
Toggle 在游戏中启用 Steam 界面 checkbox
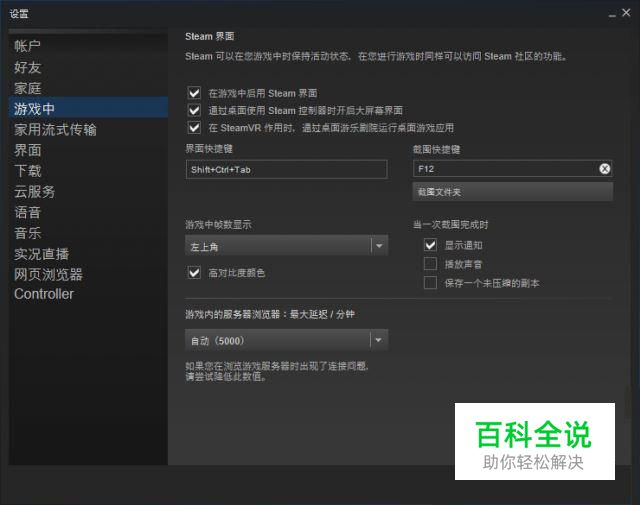coord(194,93)
